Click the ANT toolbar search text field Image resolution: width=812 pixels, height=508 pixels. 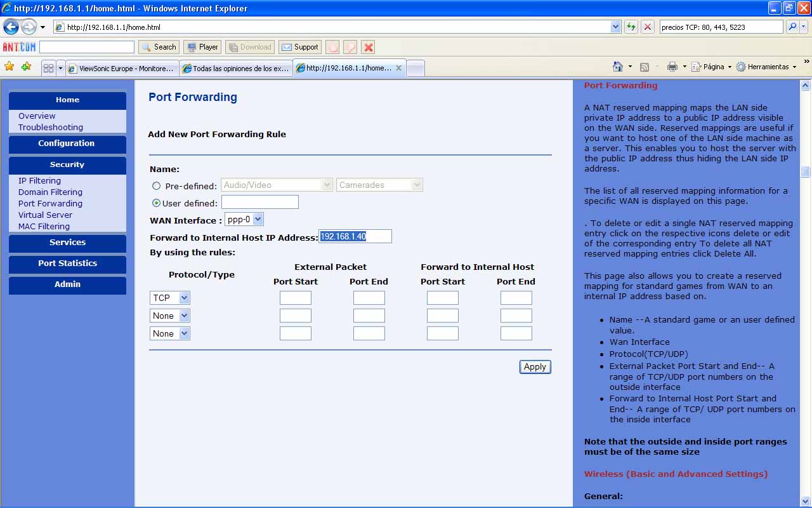click(87, 47)
